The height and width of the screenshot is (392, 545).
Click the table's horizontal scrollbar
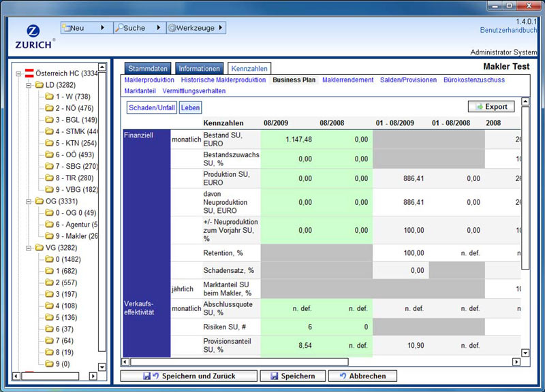click(238, 362)
